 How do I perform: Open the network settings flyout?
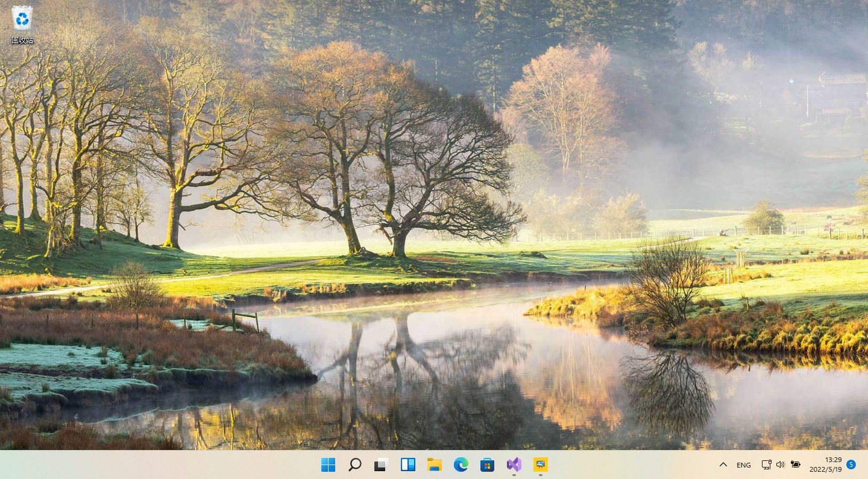point(766,465)
